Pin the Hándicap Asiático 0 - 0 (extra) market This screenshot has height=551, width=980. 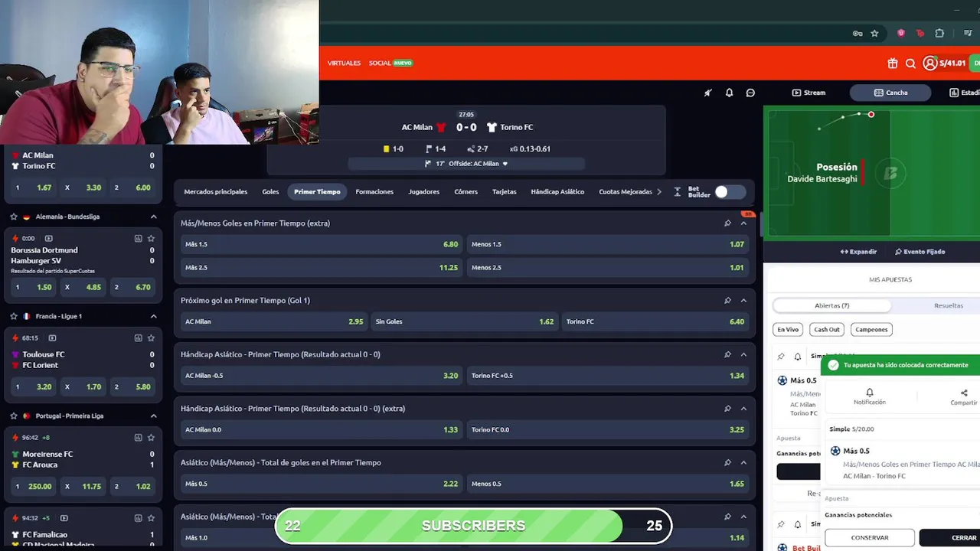tap(727, 409)
